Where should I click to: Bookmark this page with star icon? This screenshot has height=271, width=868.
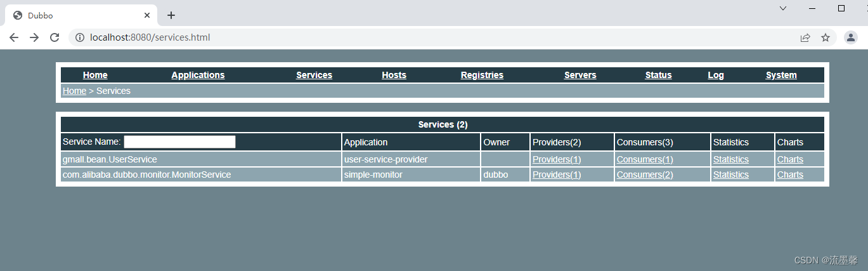click(826, 37)
